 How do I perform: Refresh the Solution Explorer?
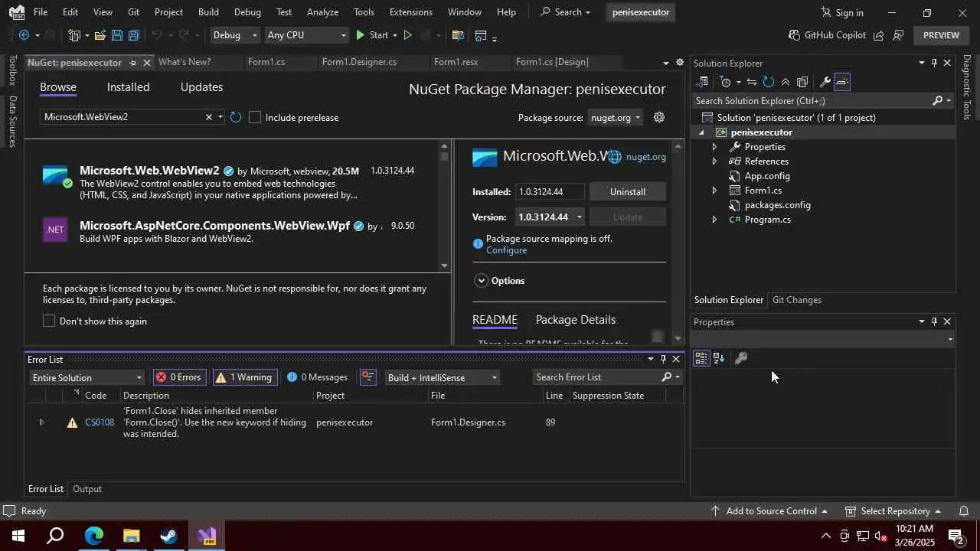769,82
